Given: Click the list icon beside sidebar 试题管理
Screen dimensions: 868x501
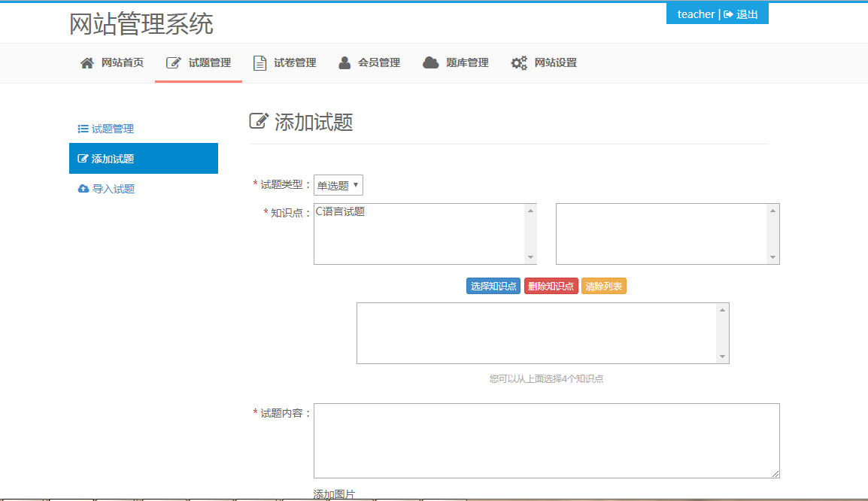Looking at the screenshot, I should tap(83, 129).
